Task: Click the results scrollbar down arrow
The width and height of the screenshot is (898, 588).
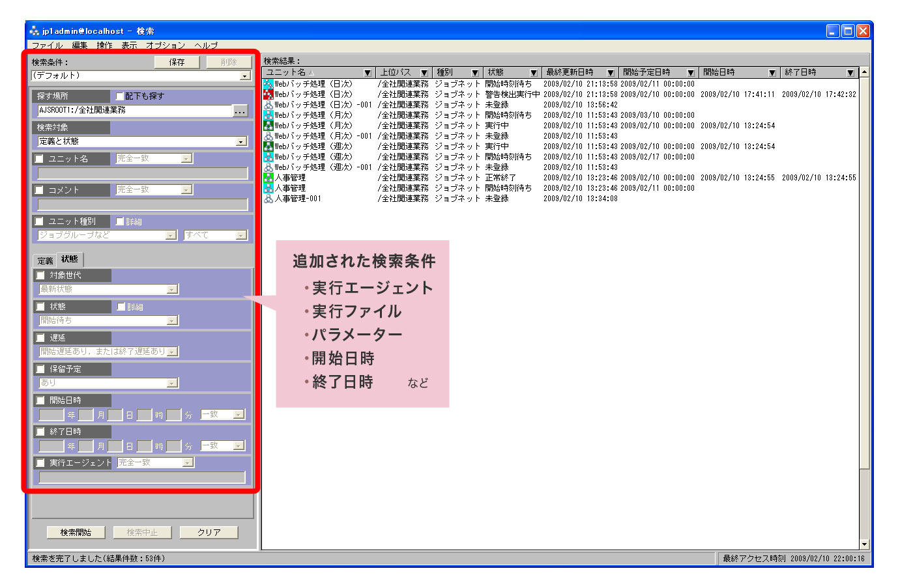Action: pos(865,544)
